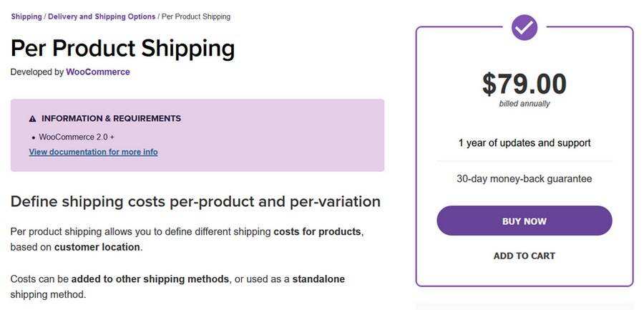Image resolution: width=644 pixels, height=310 pixels.
Task: Click the bold standalone word
Action: tap(318, 278)
